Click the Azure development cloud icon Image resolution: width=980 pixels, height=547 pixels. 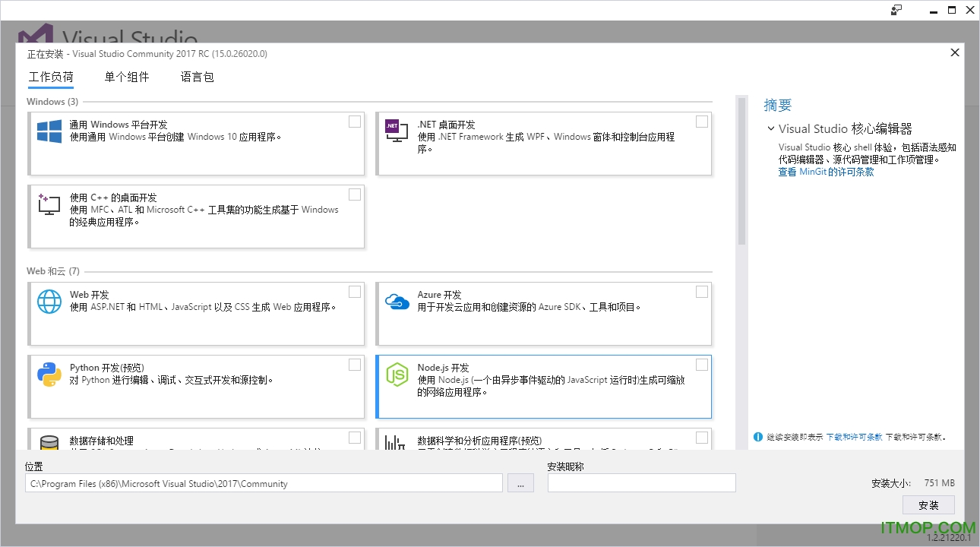[x=397, y=302]
